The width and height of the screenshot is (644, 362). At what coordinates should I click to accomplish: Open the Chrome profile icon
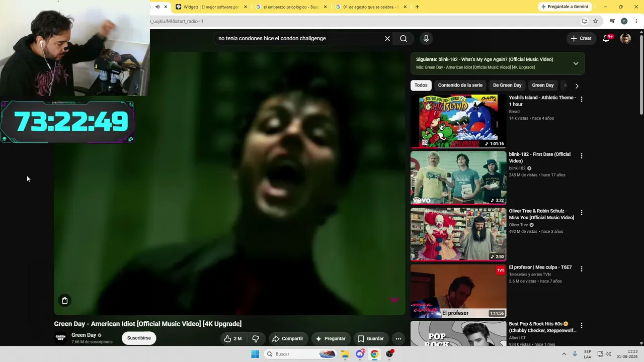pos(624,21)
